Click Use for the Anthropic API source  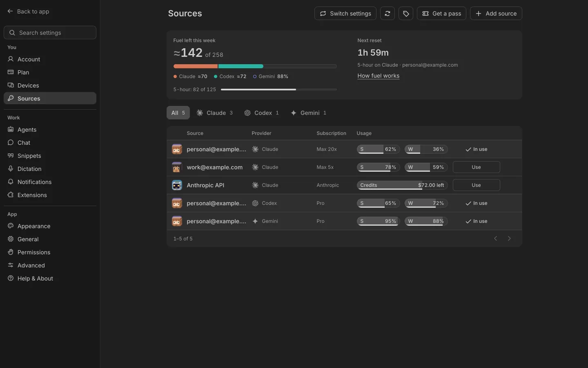pos(477,185)
